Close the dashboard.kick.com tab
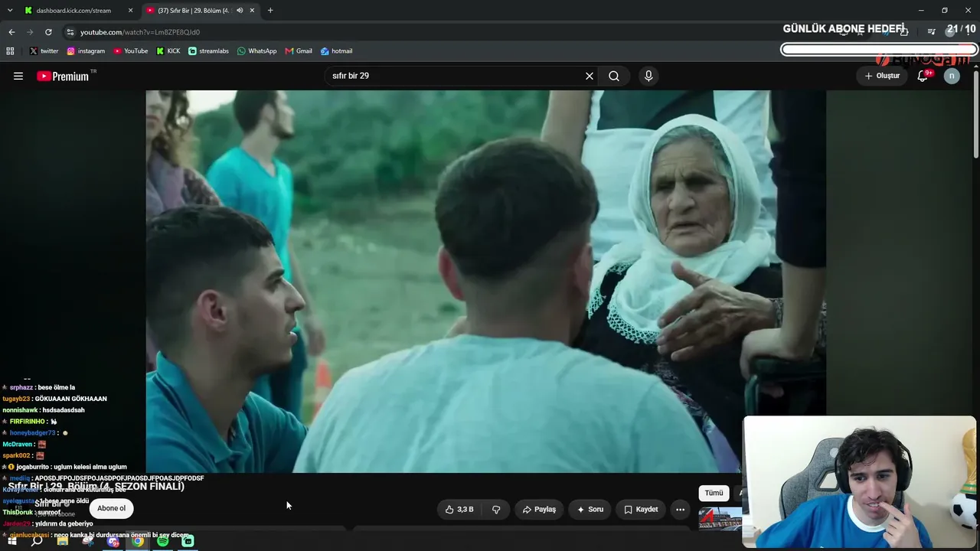Image resolution: width=980 pixels, height=551 pixels. pyautogui.click(x=131, y=11)
